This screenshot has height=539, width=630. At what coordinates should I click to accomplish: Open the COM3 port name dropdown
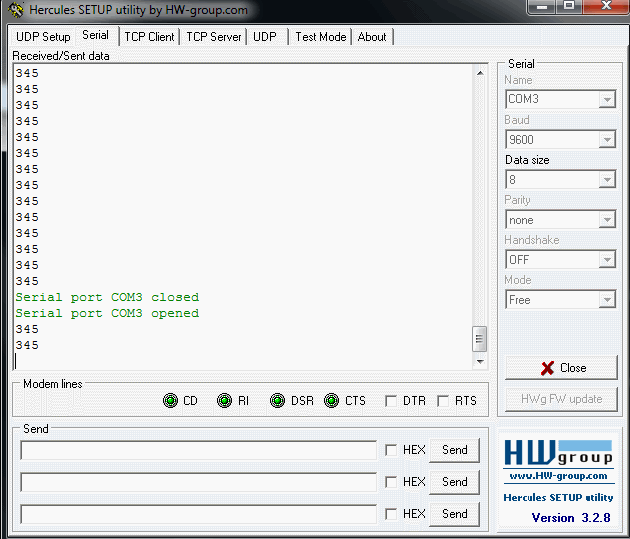[x=607, y=99]
